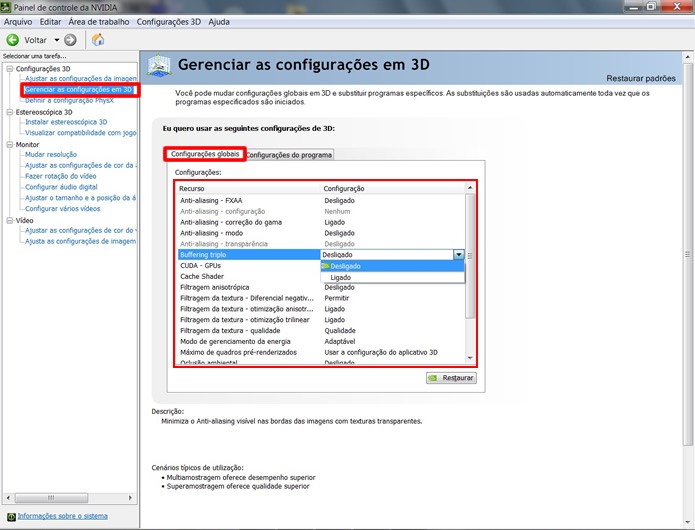The image size is (695, 530).
Task: Open Buffering triplo dropdown arrow
Action: click(x=459, y=254)
